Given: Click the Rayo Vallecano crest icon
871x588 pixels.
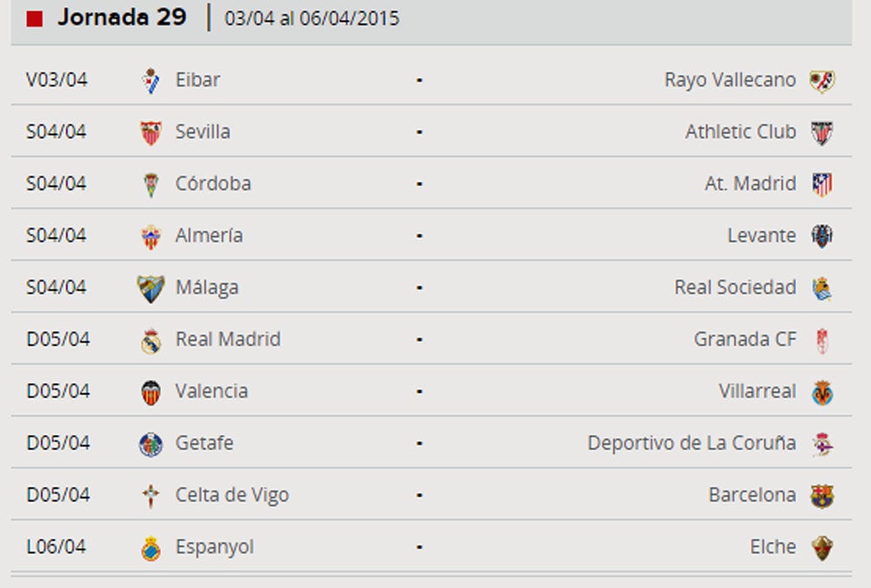Looking at the screenshot, I should [821, 81].
